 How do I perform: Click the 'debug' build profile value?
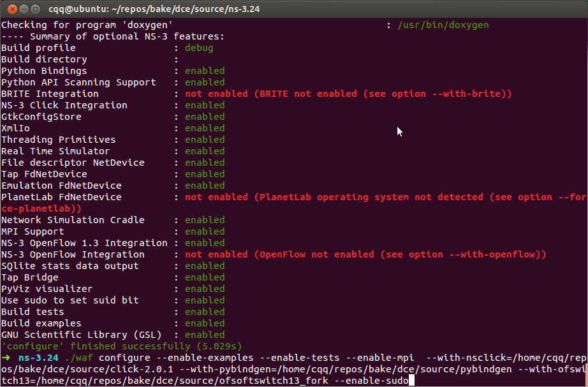199,48
